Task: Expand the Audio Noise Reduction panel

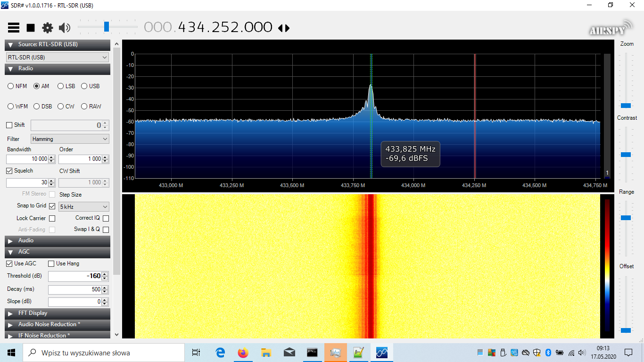Action: [x=58, y=325]
